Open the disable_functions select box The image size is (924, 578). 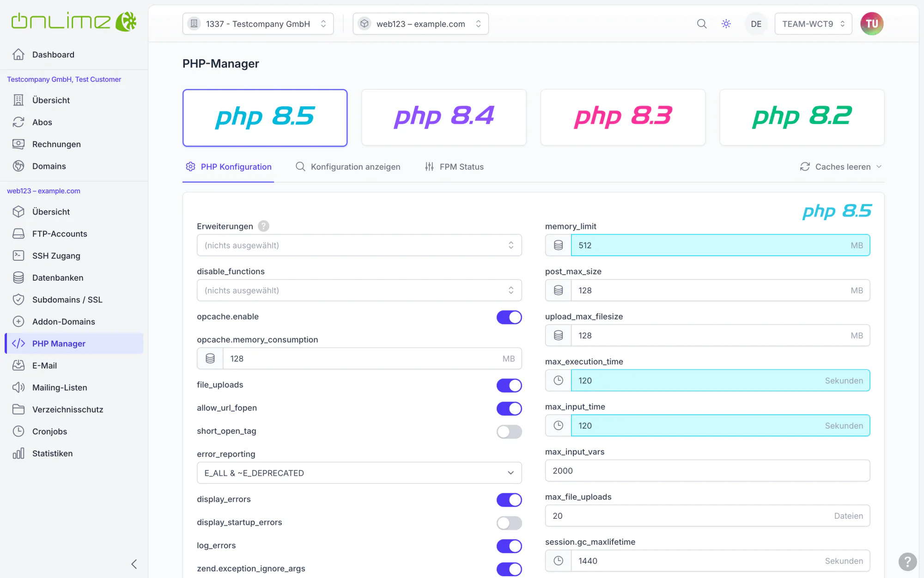(x=359, y=290)
